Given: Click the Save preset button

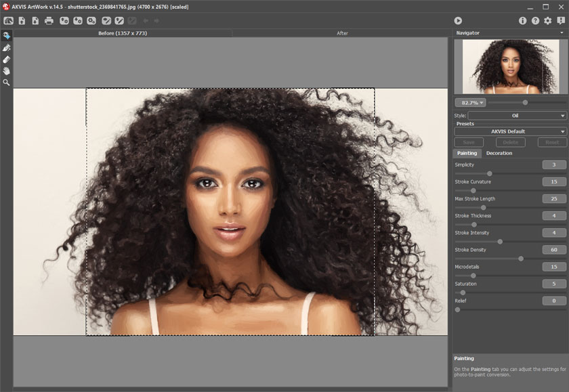Looking at the screenshot, I should tap(469, 142).
